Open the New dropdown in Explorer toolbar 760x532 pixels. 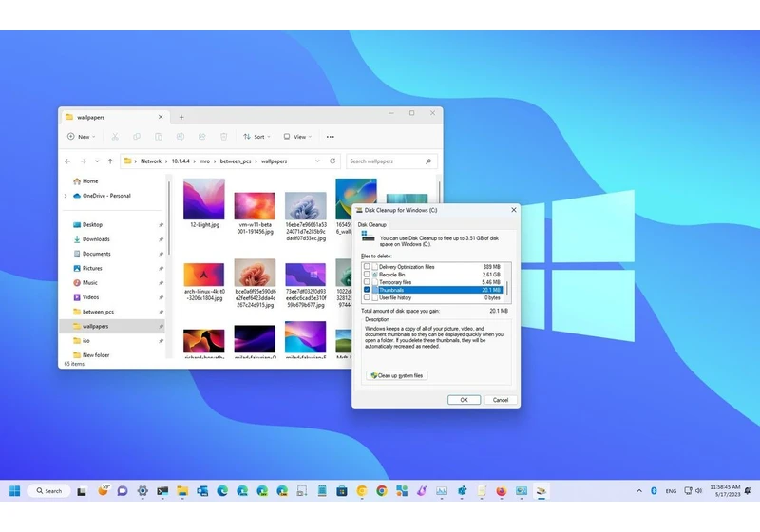pyautogui.click(x=82, y=137)
